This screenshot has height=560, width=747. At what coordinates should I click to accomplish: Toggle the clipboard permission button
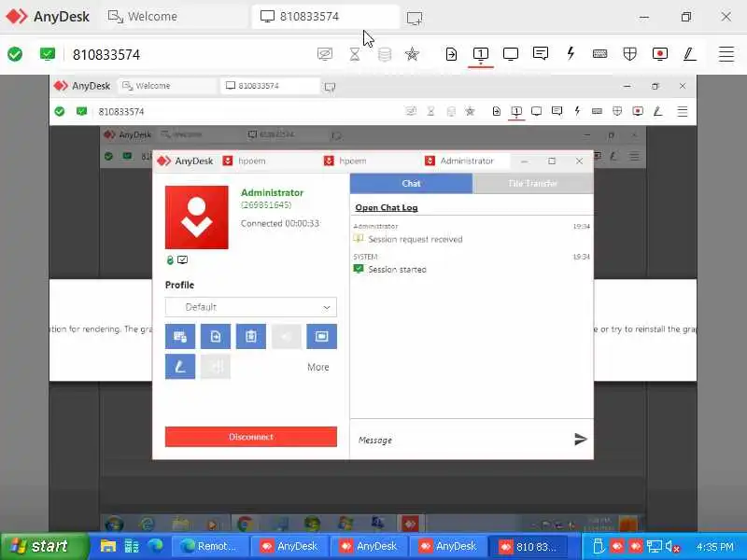(251, 336)
